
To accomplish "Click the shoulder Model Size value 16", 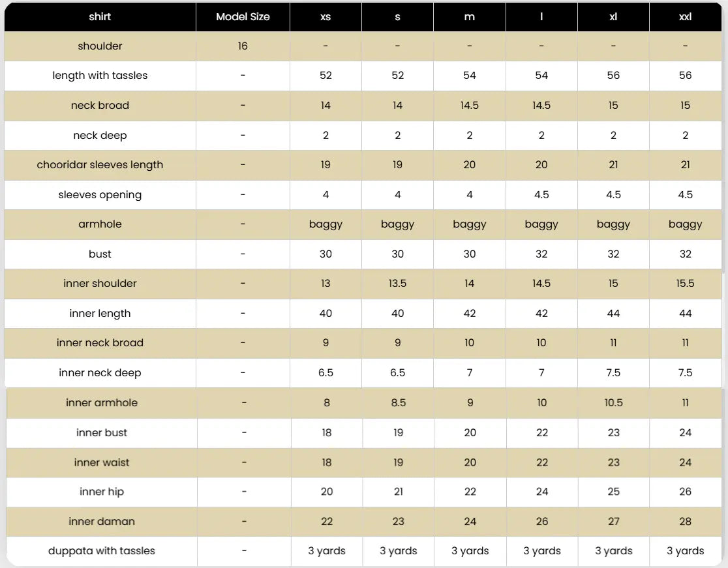I will 243,46.
